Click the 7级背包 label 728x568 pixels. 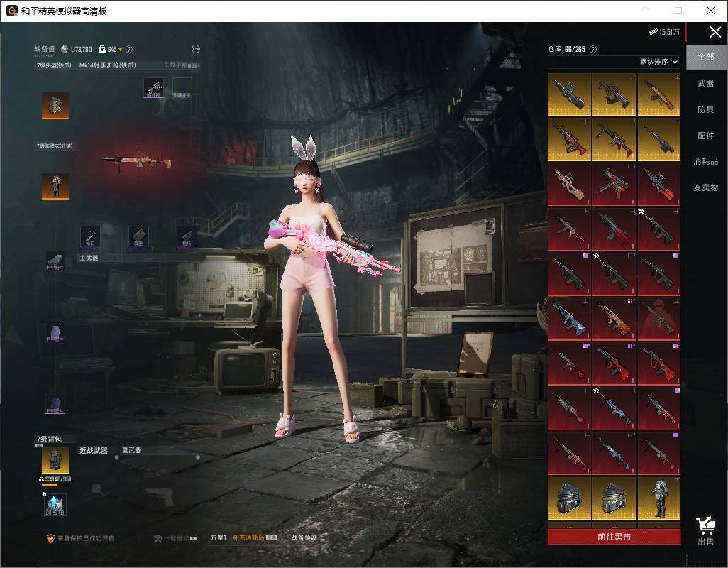coord(49,439)
